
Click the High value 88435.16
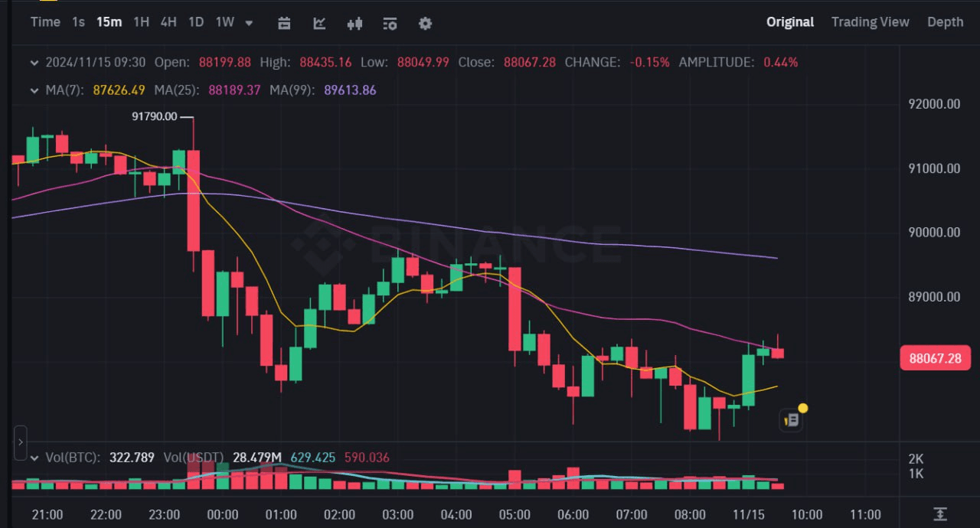[x=325, y=62]
